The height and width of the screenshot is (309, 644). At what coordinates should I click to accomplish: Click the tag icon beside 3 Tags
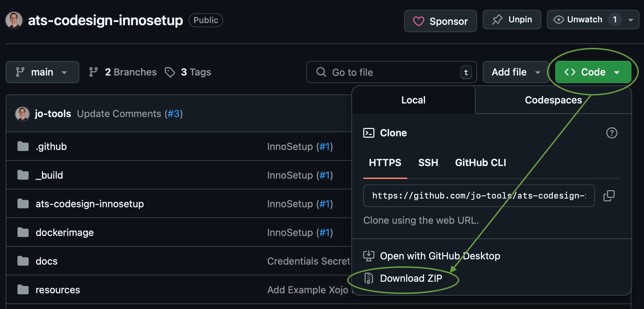[x=170, y=72]
